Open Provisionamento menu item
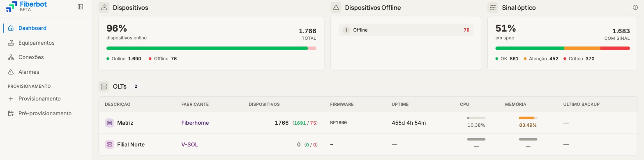This screenshot has width=644, height=160. coord(46,99)
